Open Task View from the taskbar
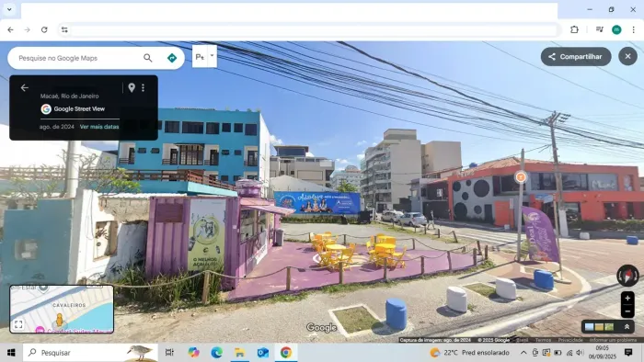The image size is (644, 362). tap(169, 353)
